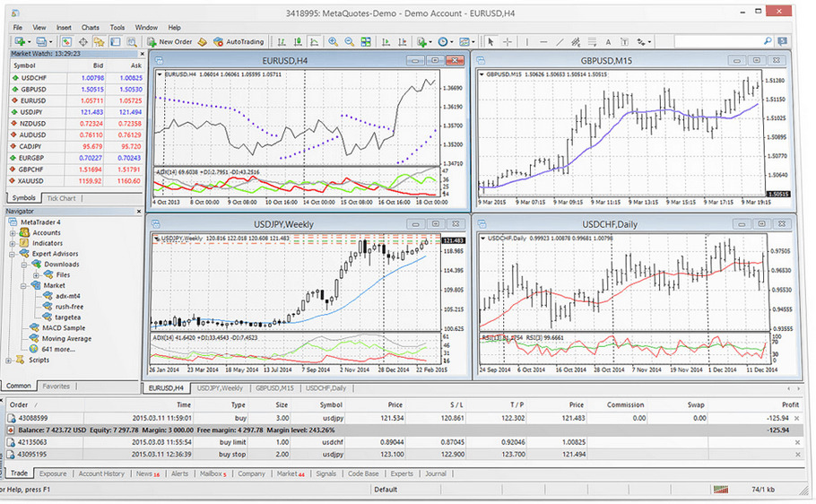This screenshot has height=504, width=816.
Task: Collapse the Downloads tree node
Action: [x=24, y=265]
